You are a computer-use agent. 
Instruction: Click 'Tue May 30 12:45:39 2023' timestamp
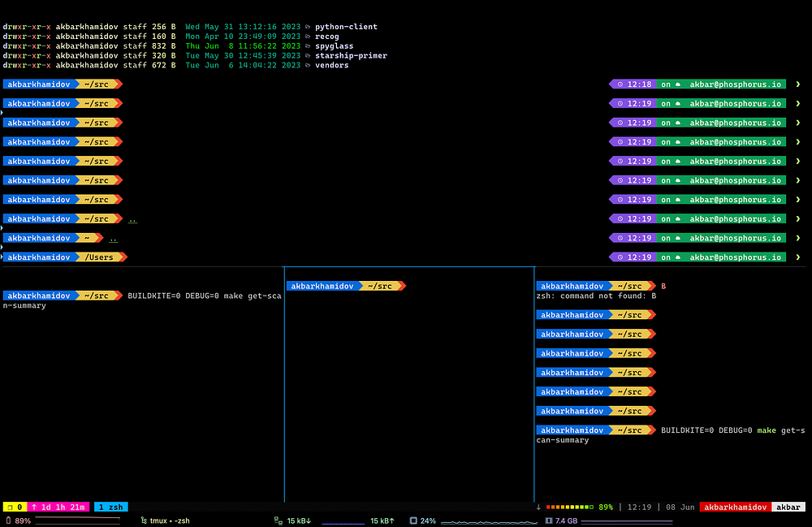pyautogui.click(x=243, y=55)
